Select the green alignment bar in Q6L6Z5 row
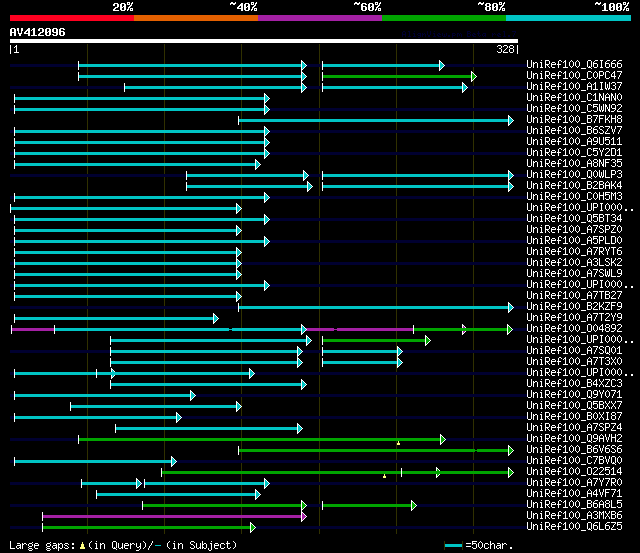 pos(149,527)
